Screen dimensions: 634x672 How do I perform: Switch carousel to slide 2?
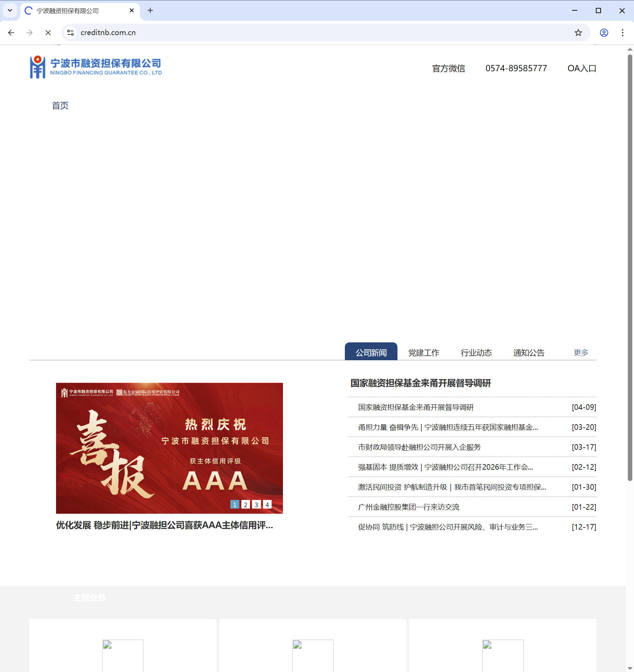[245, 504]
